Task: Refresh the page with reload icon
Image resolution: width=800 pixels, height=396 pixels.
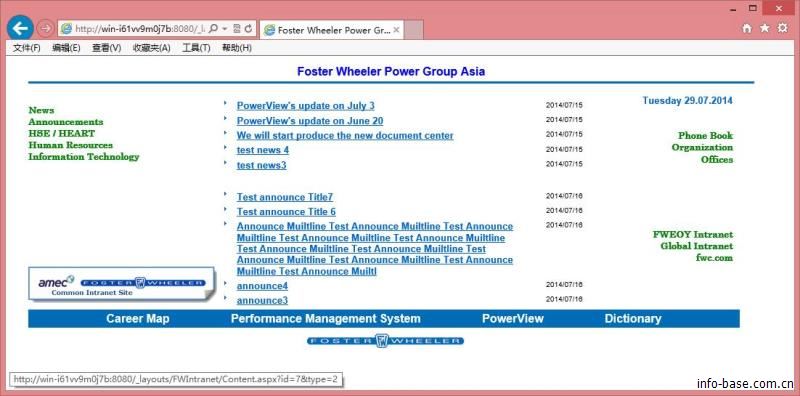Action: coord(248,29)
